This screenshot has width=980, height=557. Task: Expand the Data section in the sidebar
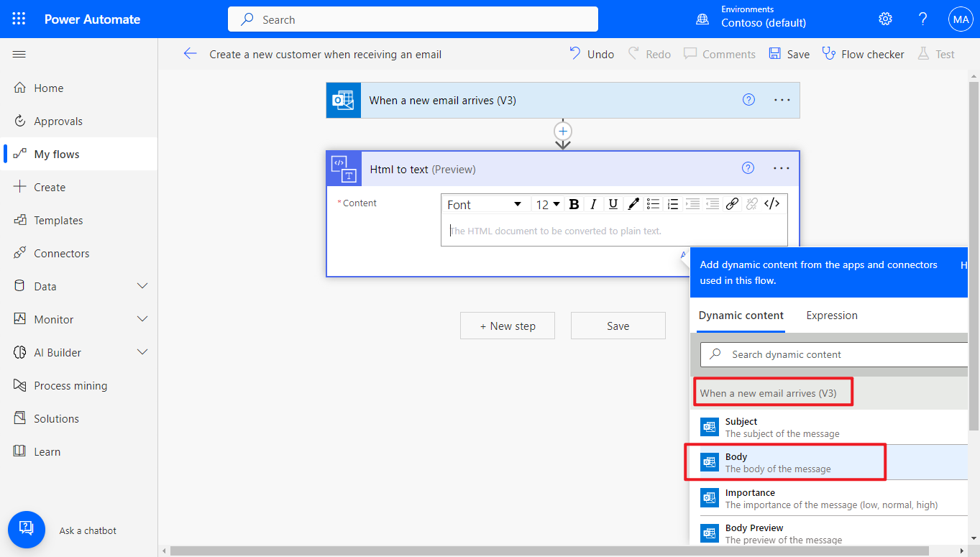coord(79,285)
